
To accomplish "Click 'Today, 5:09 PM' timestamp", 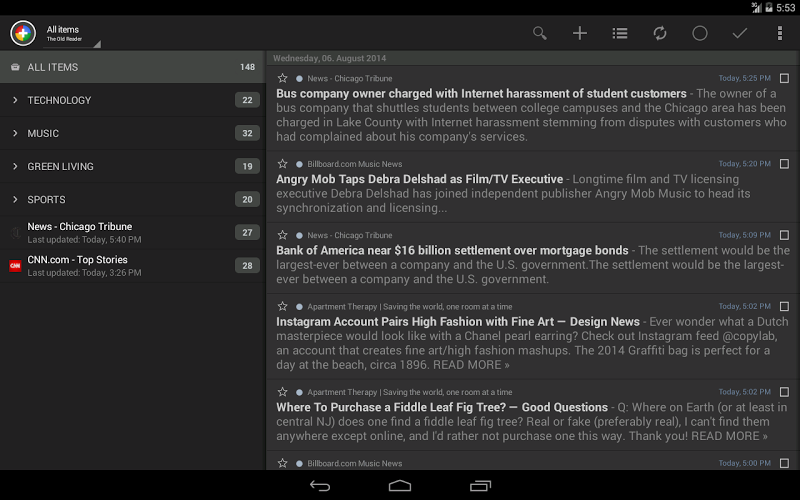I will [744, 235].
